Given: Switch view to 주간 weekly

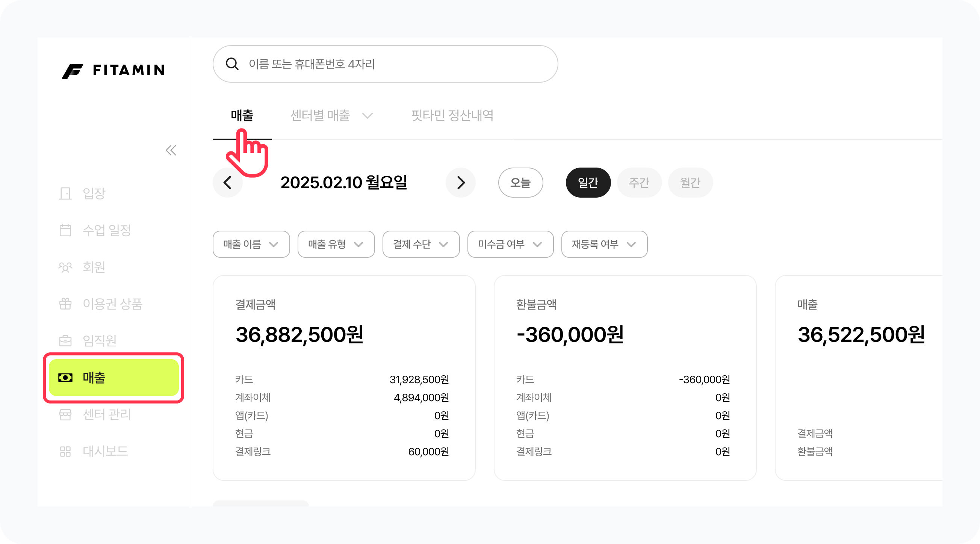Looking at the screenshot, I should point(639,183).
